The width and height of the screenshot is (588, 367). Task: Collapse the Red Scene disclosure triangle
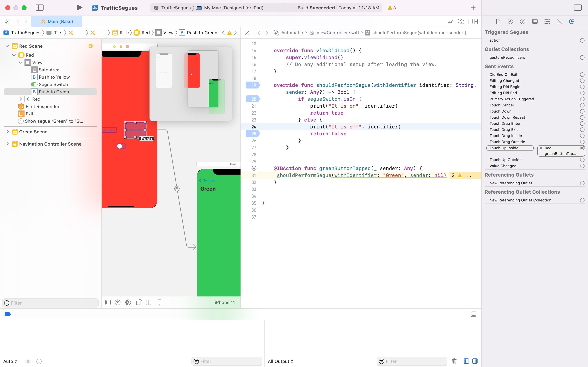[8, 46]
